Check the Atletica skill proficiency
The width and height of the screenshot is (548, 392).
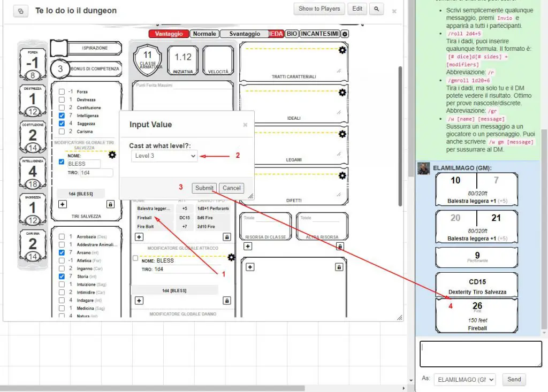tap(62, 260)
